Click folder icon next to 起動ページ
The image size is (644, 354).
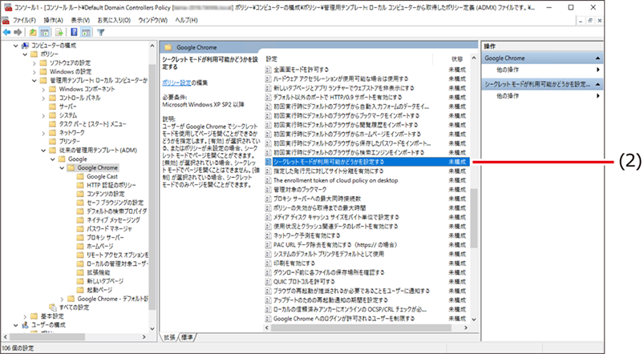point(80,290)
